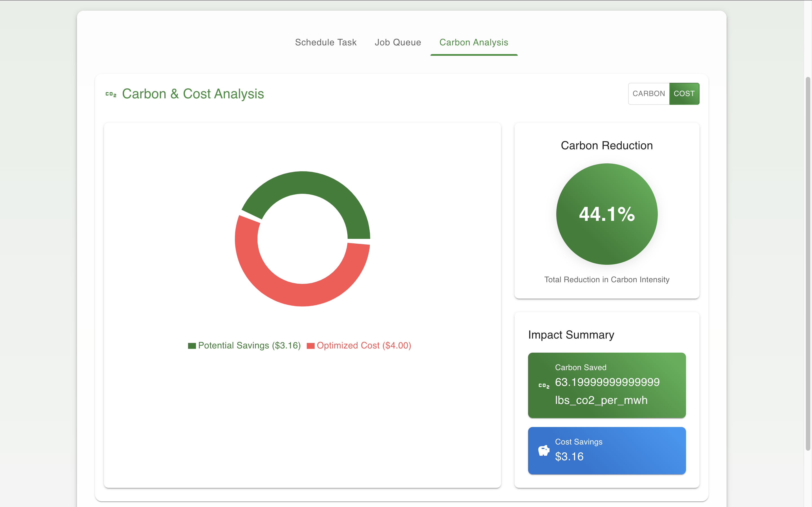Viewport: 812px width, 507px height.
Task: Click the 44.1% carbon reduction circle
Action: [607, 214]
